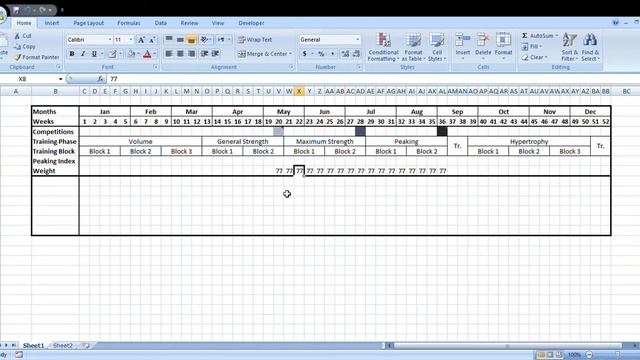Viewport: 640px width, 360px height.
Task: Toggle Bottom Align
Action: click(191, 39)
